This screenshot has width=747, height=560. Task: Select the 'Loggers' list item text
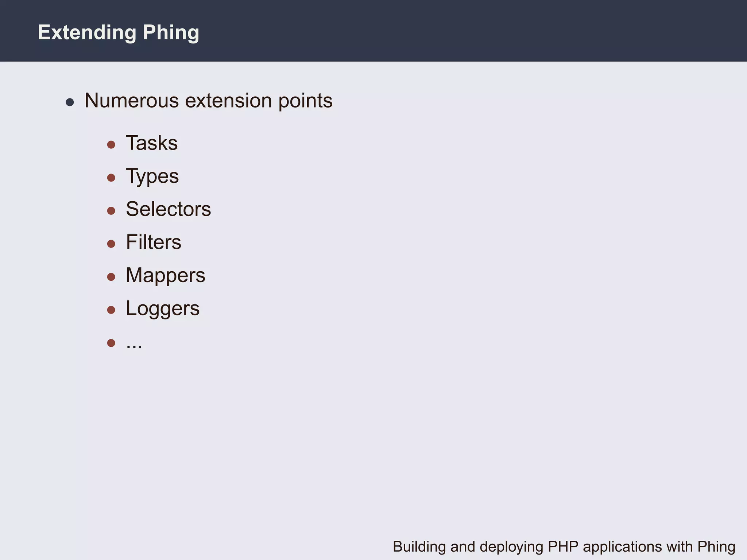[x=162, y=308]
